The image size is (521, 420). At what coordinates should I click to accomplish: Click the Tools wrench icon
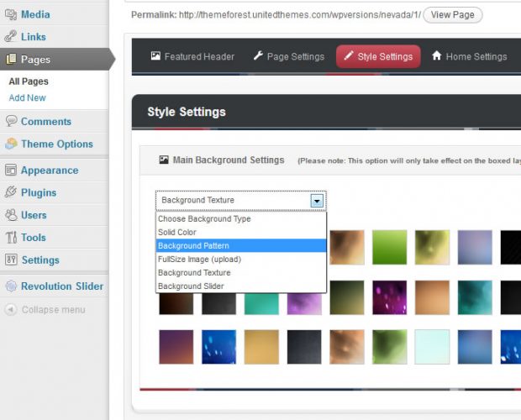coord(11,238)
